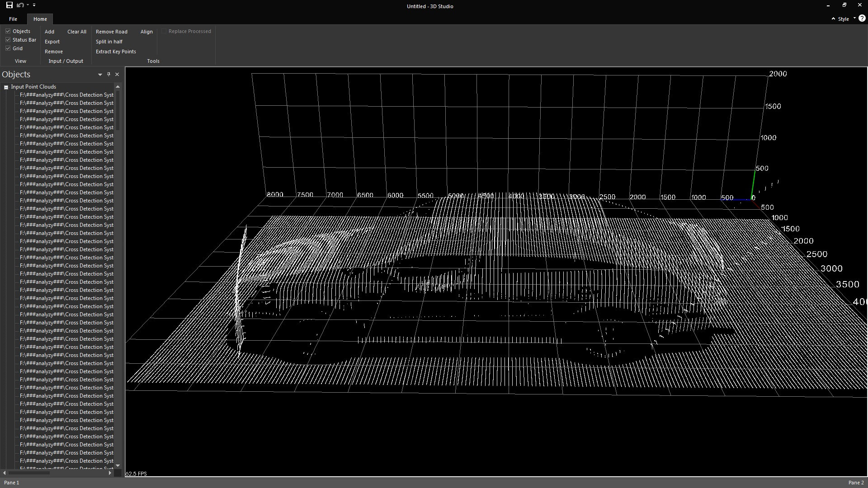This screenshot has height=488, width=868.
Task: Toggle the Objects view checkbox
Action: tap(8, 31)
